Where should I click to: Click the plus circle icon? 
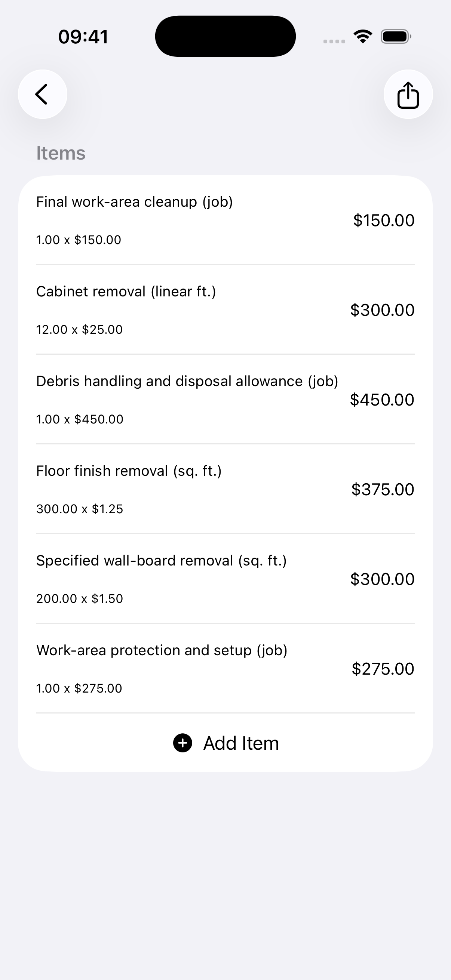(183, 743)
